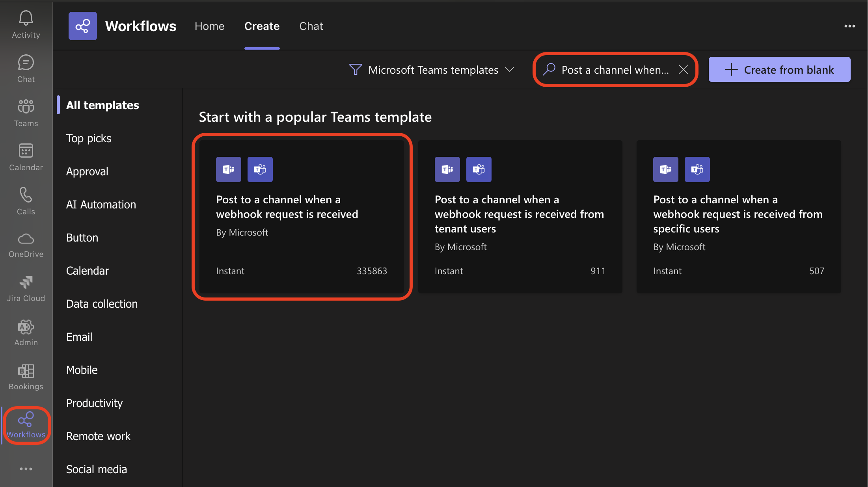
Task: Clear the template search text
Action: [x=684, y=70]
